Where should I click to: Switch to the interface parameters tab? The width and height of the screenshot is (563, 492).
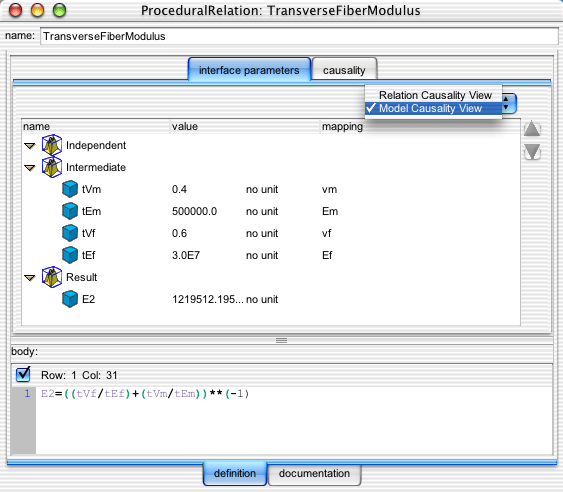pyautogui.click(x=249, y=70)
